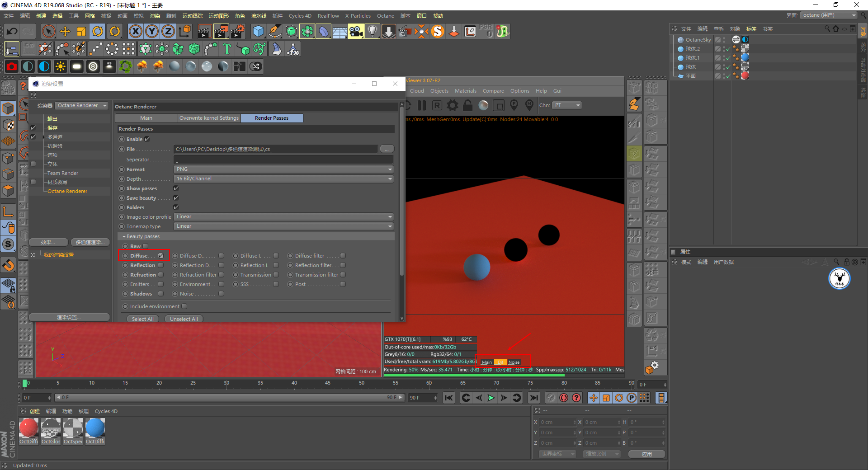This screenshot has width=868, height=470.
Task: Go to end of timeline
Action: [534, 398]
